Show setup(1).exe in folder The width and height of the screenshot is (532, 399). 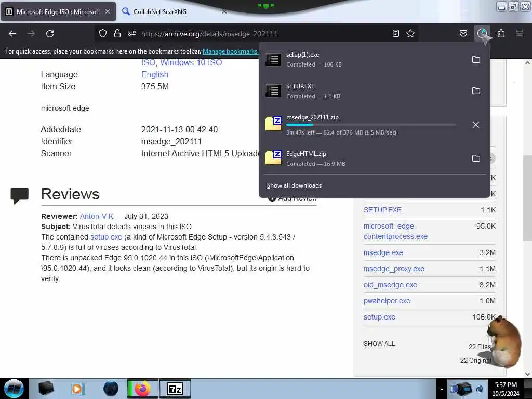(x=476, y=60)
